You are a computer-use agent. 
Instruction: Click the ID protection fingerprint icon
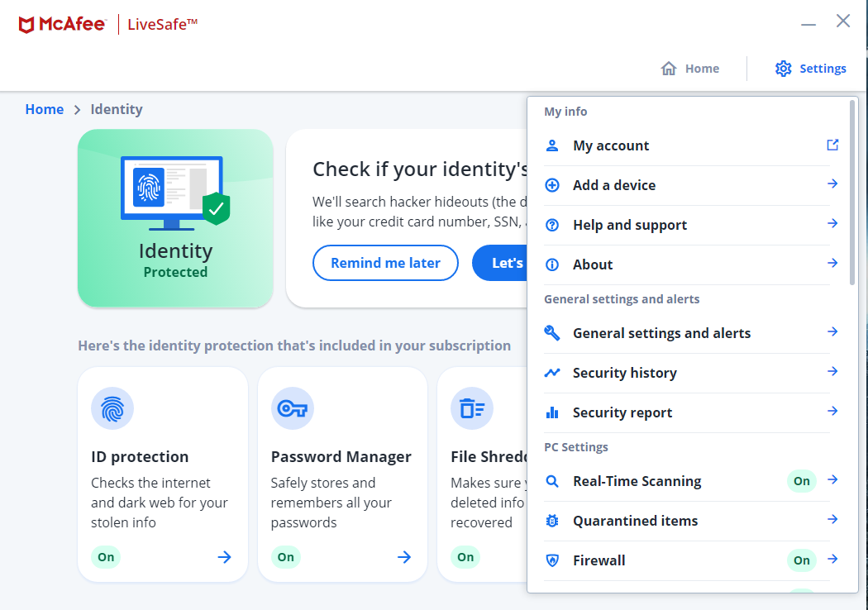tap(112, 408)
